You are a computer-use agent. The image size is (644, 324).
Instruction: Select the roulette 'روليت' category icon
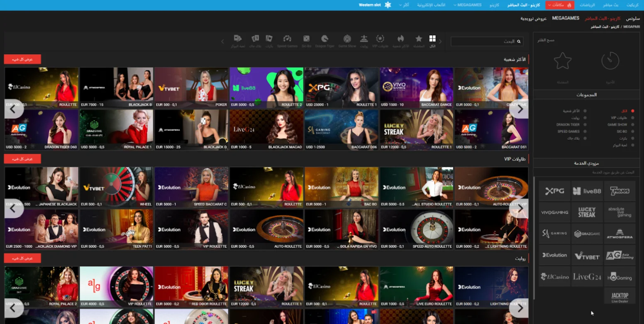coord(364,39)
